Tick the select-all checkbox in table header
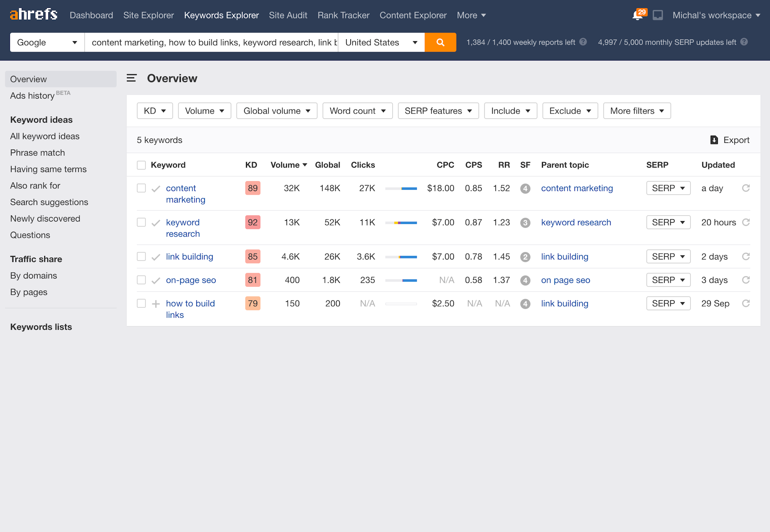The height and width of the screenshot is (532, 770). click(141, 165)
